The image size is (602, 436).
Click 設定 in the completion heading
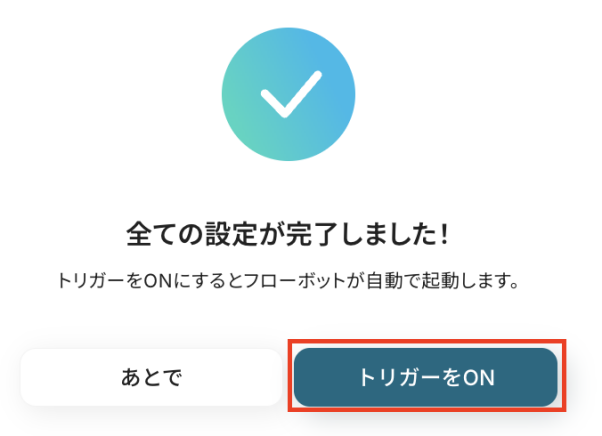click(x=231, y=233)
